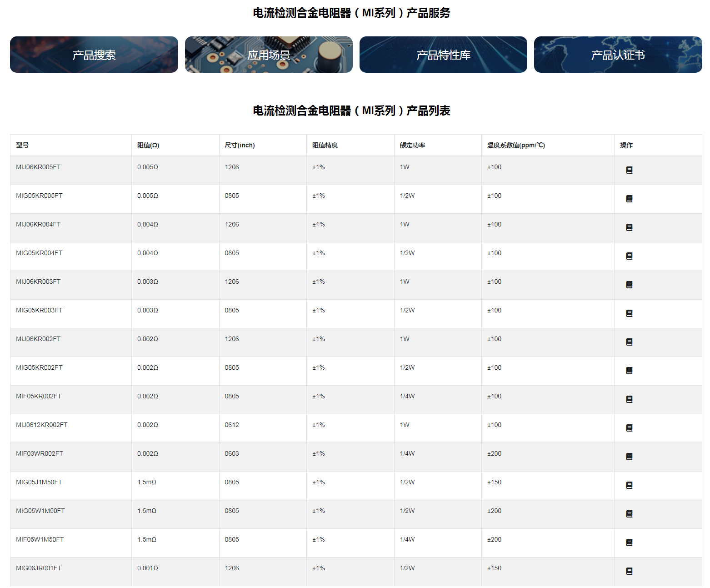Screen dimensions: 710x588
Task: Click the 温度系数值(ppm/℃) column header
Action: pos(516,145)
